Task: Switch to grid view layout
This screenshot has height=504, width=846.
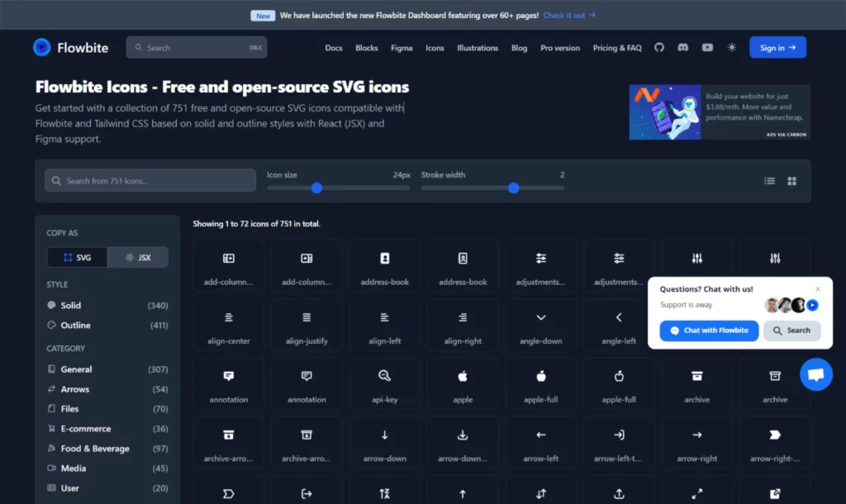Action: pos(791,181)
